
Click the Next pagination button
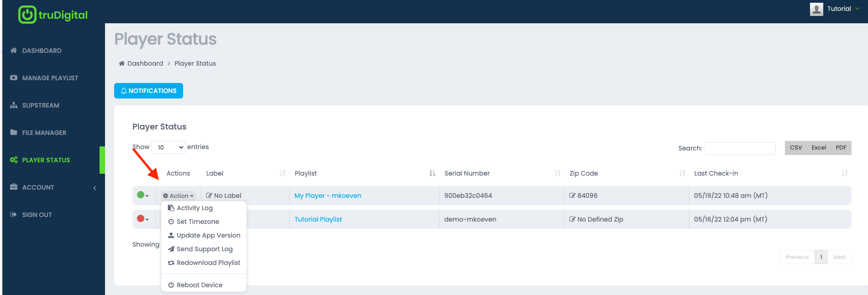pyautogui.click(x=839, y=257)
